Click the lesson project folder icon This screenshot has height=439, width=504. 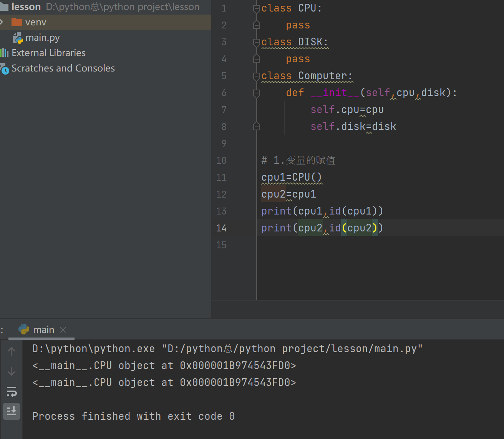pyautogui.click(x=4, y=7)
